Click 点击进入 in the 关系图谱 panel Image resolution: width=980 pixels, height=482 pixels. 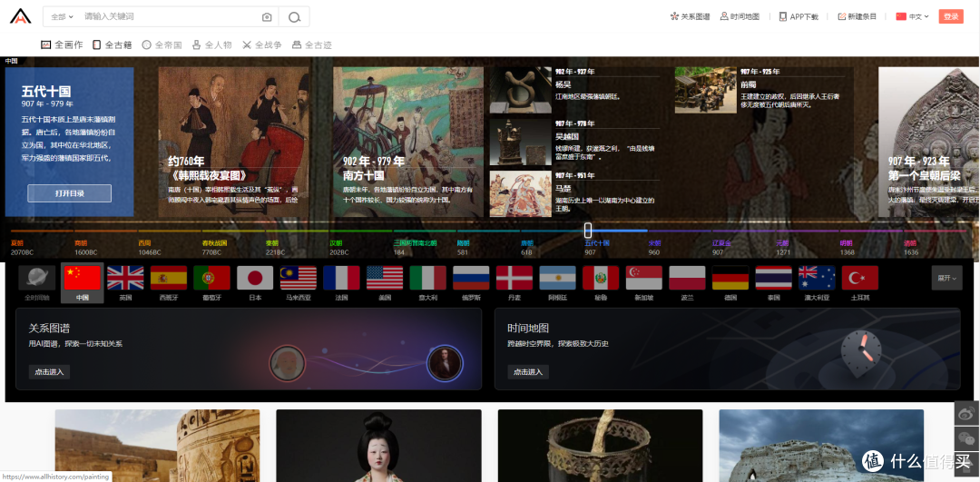click(49, 371)
